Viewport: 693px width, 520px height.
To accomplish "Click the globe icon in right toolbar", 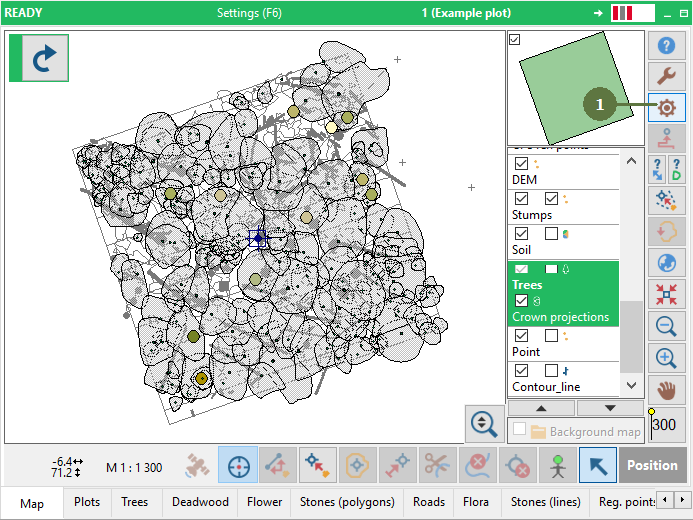I will pyautogui.click(x=667, y=263).
